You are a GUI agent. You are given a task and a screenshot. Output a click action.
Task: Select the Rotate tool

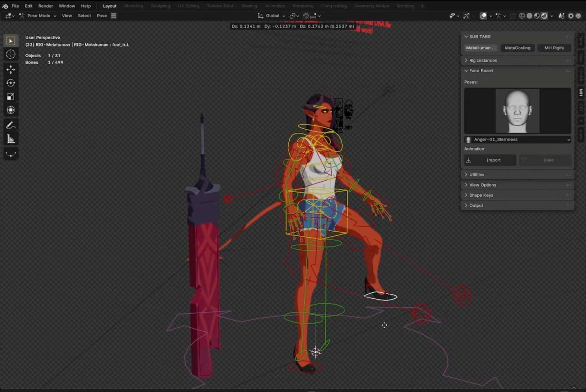(x=11, y=83)
